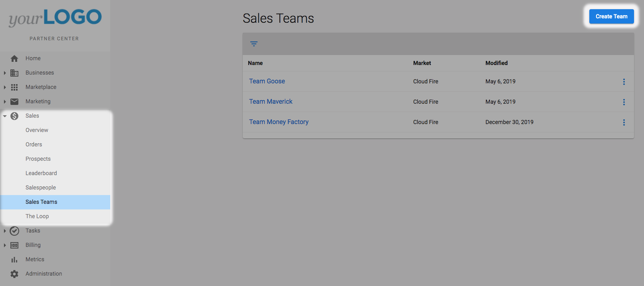Open the Salespeople page
The height and width of the screenshot is (286, 644).
41,187
